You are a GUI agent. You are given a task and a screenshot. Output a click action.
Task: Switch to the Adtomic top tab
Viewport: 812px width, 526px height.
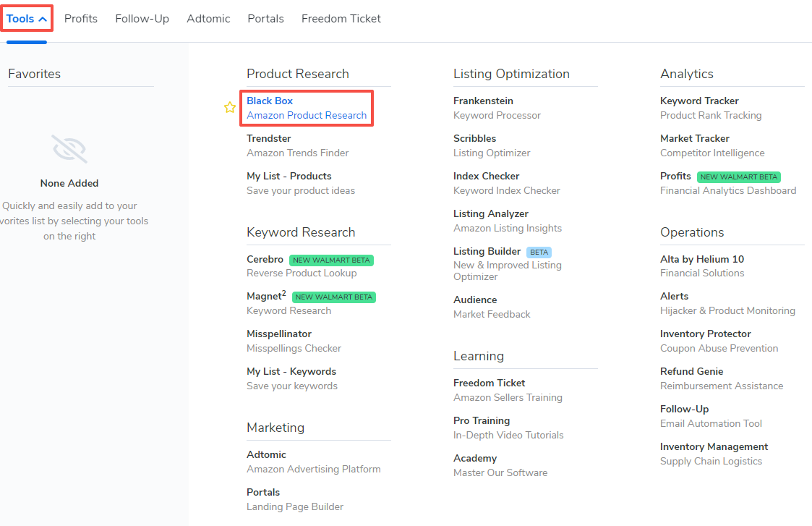(x=208, y=19)
